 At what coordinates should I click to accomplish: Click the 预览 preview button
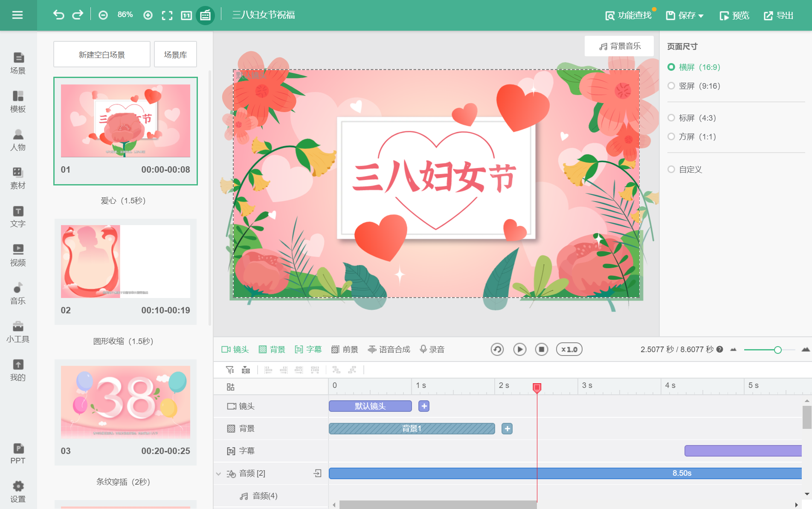[734, 15]
